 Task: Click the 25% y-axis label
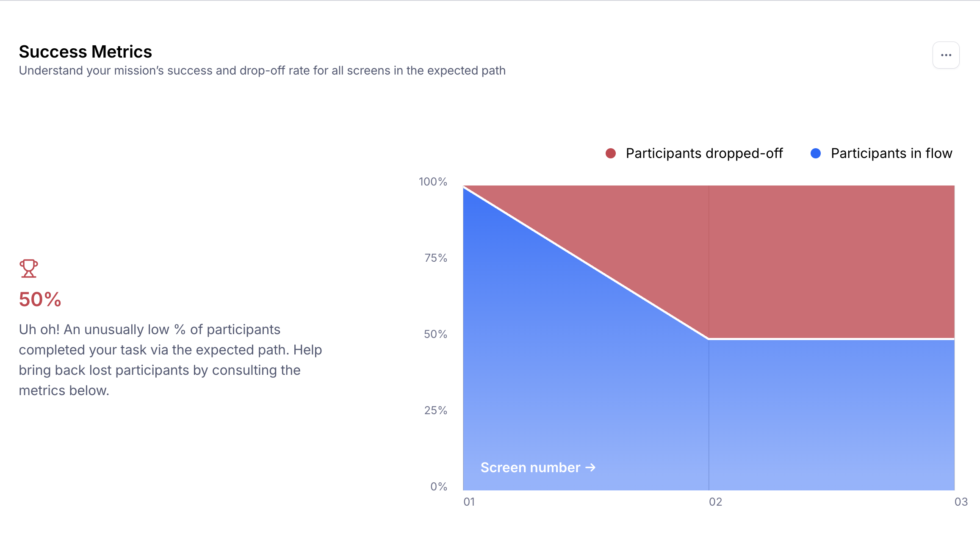click(436, 410)
